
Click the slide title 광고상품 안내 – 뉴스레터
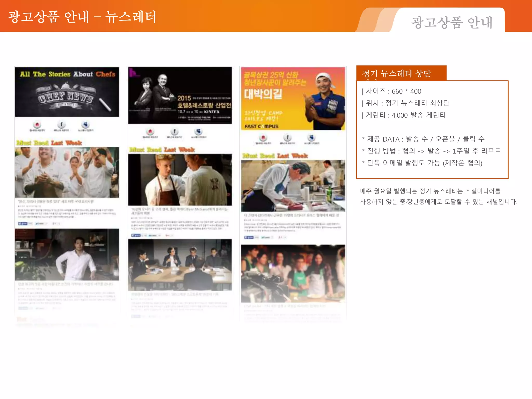pos(82,17)
